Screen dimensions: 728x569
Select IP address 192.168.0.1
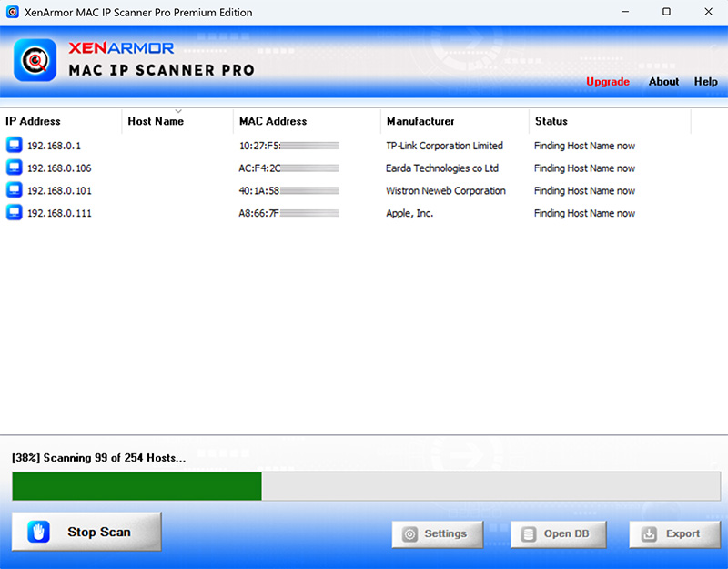(x=54, y=146)
